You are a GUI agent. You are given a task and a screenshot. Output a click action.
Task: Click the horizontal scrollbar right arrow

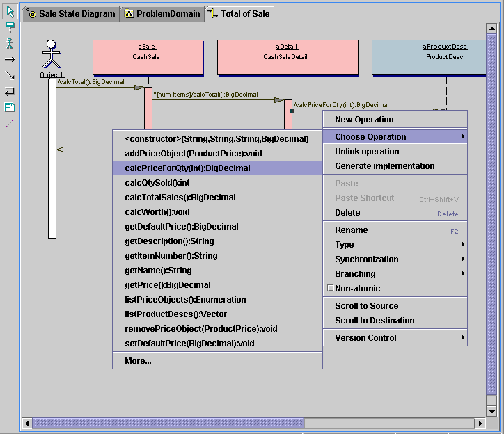480,423
